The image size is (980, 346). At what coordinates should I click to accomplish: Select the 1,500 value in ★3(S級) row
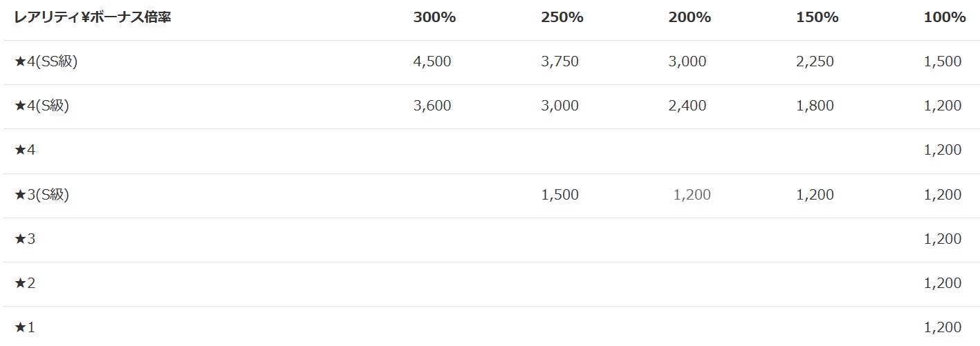(560, 195)
